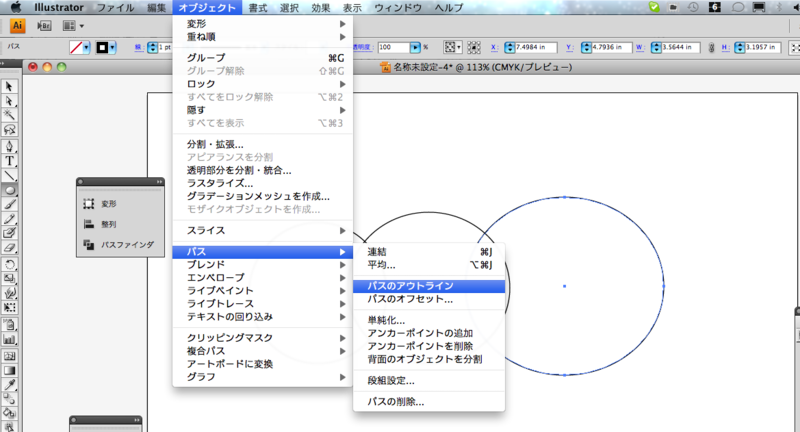Open the 変形 (Transform) panel icon
The width and height of the screenshot is (800, 432).
pyautogui.click(x=89, y=204)
